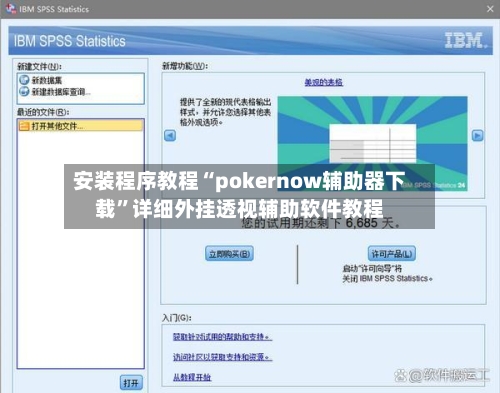Image resolution: width=500 pixels, height=393 pixels.
Task: Click the IBM logo in the banner
Action: click(x=466, y=40)
